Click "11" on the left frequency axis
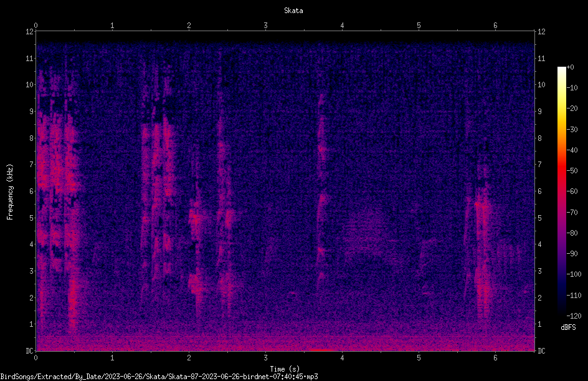 point(30,58)
